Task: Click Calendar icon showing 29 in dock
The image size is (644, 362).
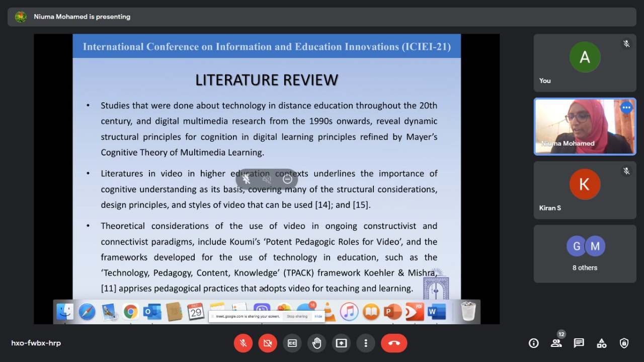Action: (195, 312)
